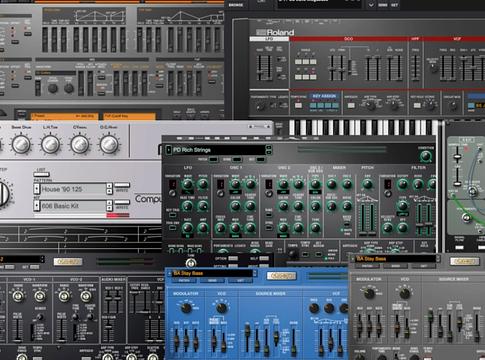Click the O.C.Hihat knob on the drum machine
The width and height of the screenshot is (485, 360).
109,144
